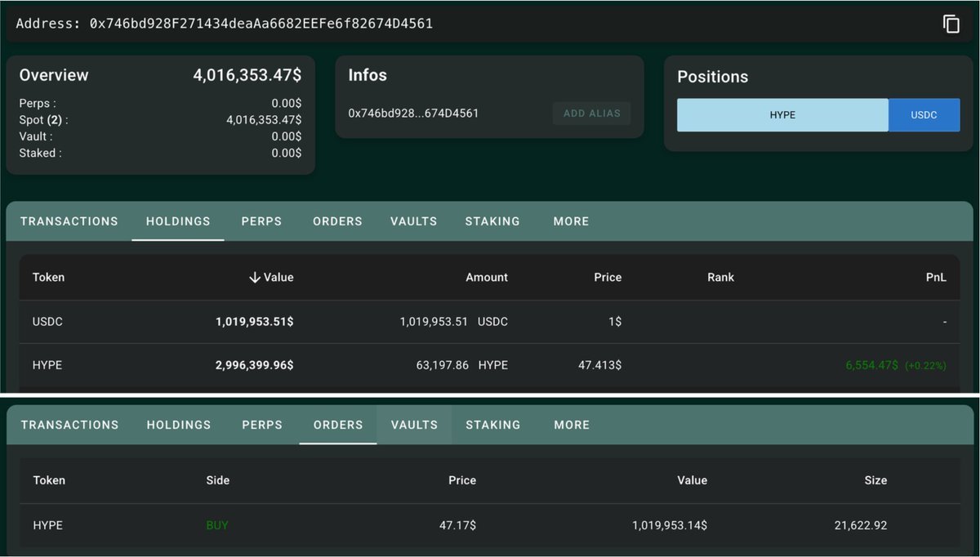Open TRANSACTIONS tab in lower orders panel

pos(69,425)
